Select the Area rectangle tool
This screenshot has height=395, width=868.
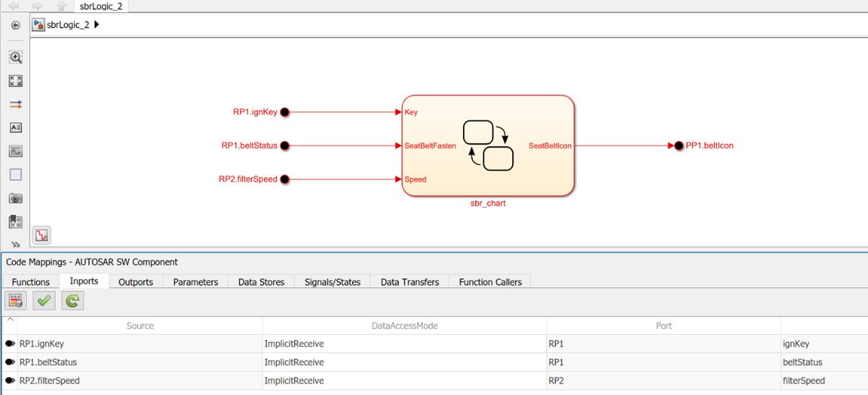(x=15, y=174)
